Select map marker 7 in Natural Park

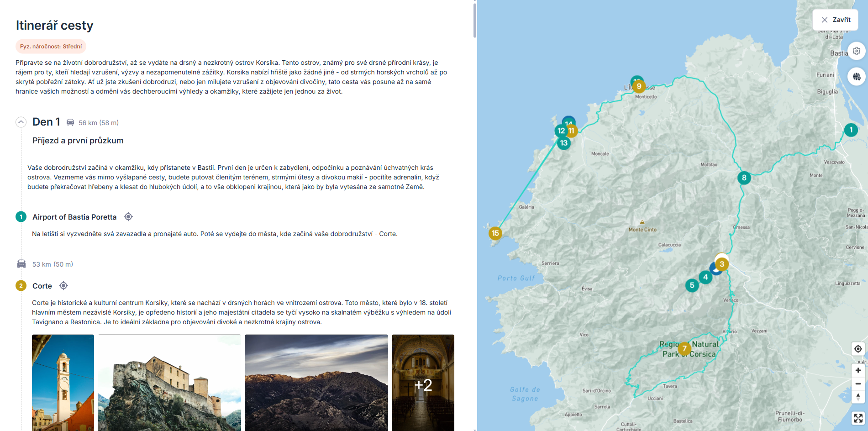(x=684, y=348)
